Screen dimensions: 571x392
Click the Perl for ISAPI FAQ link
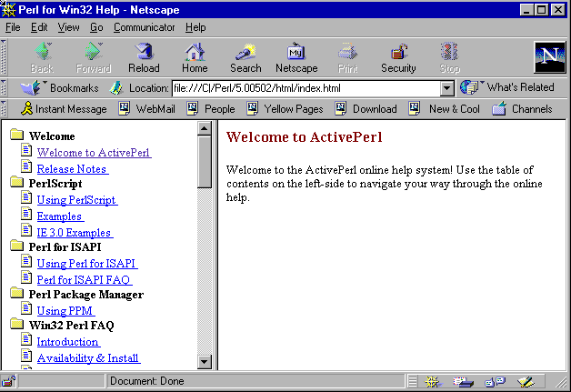point(83,279)
